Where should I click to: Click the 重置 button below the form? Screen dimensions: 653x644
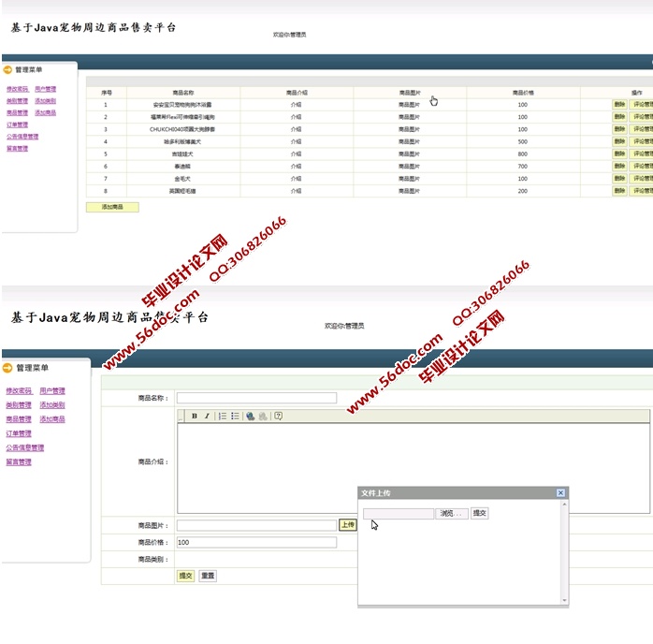coord(208,576)
